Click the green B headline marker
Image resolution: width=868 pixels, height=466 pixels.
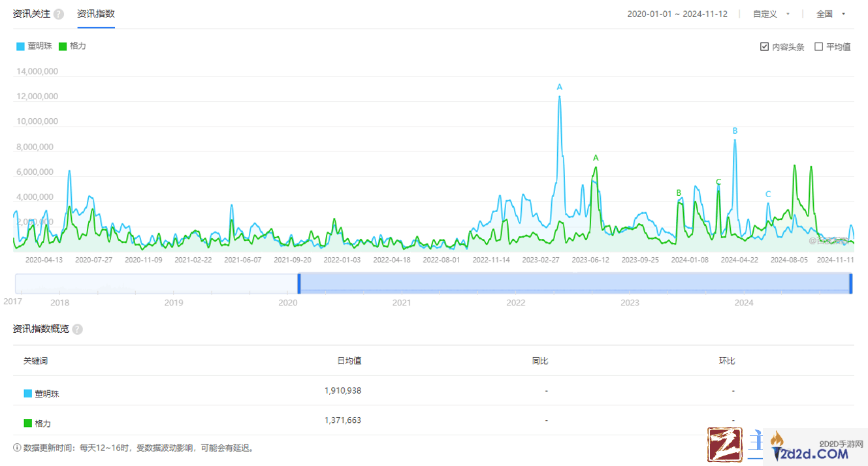pyautogui.click(x=679, y=193)
